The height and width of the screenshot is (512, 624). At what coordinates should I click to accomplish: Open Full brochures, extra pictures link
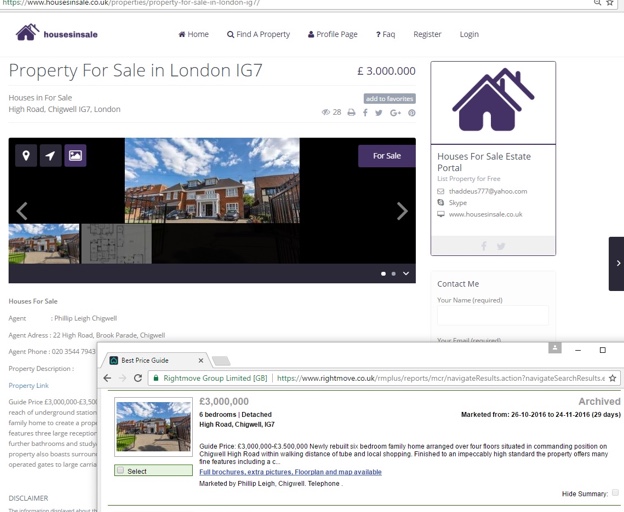click(x=291, y=472)
